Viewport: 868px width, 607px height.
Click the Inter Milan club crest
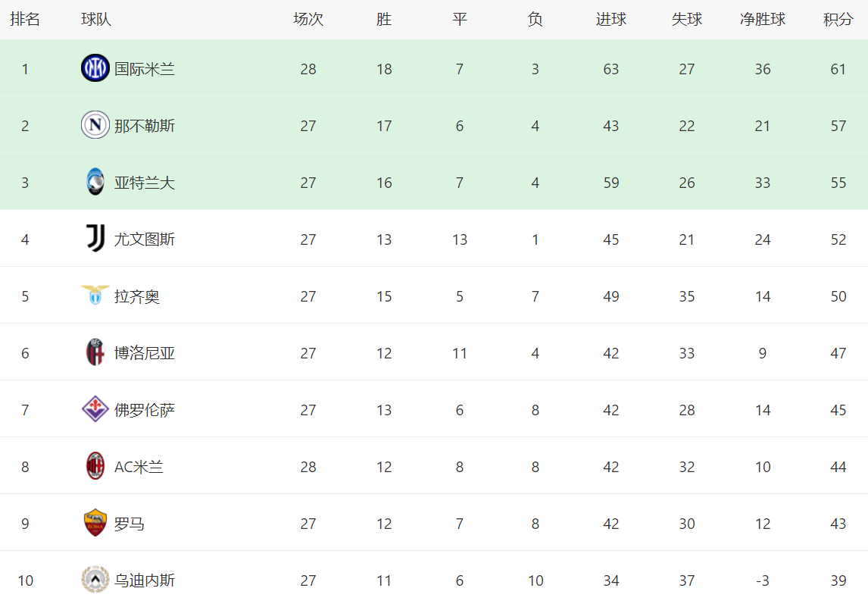pyautogui.click(x=95, y=69)
